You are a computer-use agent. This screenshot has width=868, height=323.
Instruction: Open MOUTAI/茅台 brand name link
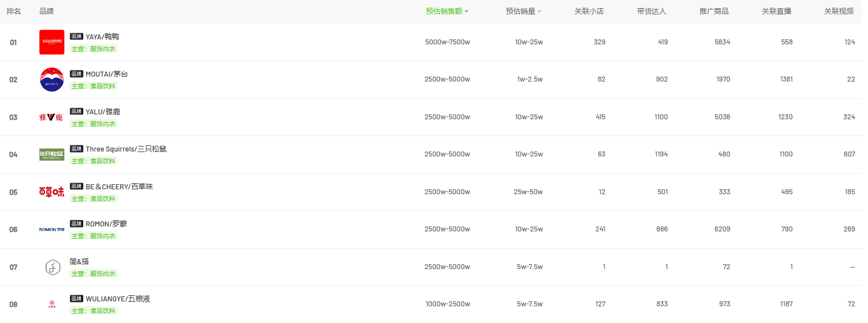coord(107,74)
